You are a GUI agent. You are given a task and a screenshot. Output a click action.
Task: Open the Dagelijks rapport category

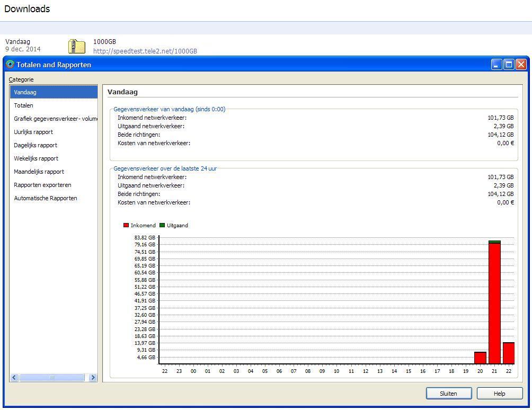[36, 145]
